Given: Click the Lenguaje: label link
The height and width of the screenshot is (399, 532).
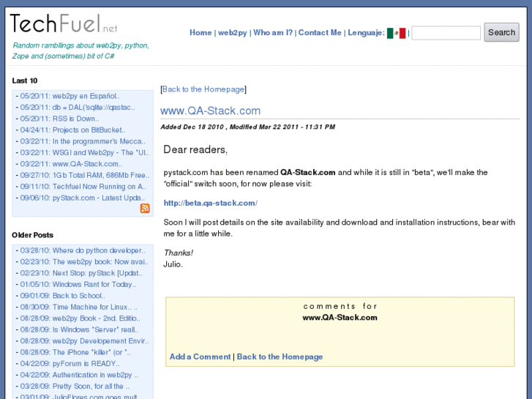Looking at the screenshot, I should [x=366, y=33].
